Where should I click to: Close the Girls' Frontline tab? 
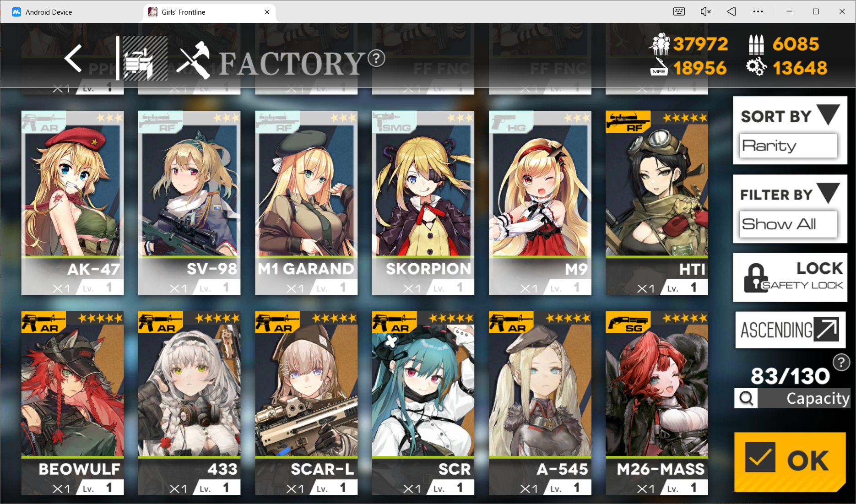tap(267, 12)
